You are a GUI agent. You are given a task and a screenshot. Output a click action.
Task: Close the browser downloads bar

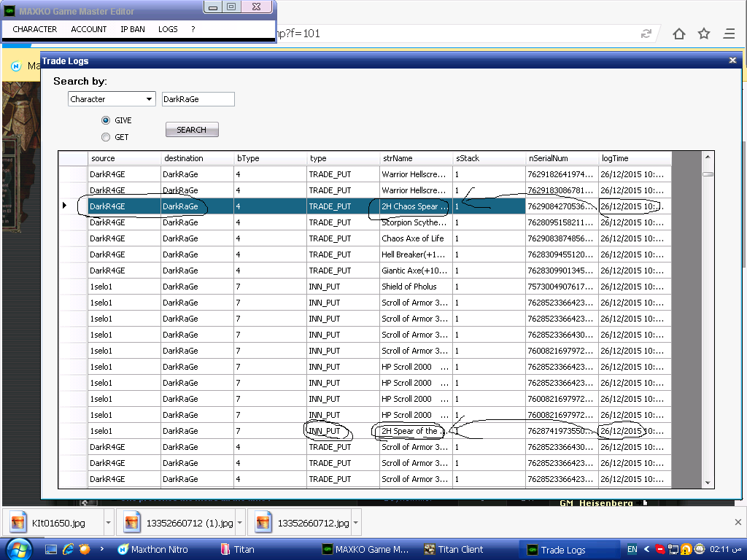[x=738, y=522]
